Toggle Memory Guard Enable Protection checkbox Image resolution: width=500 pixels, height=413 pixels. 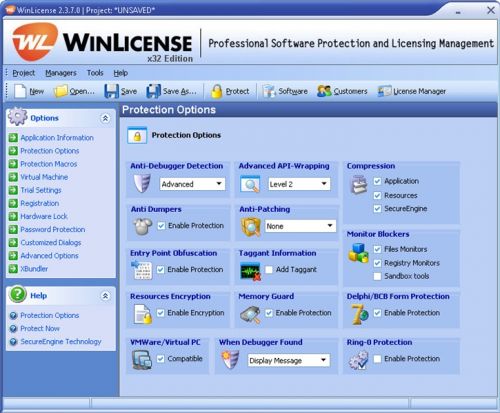click(269, 313)
